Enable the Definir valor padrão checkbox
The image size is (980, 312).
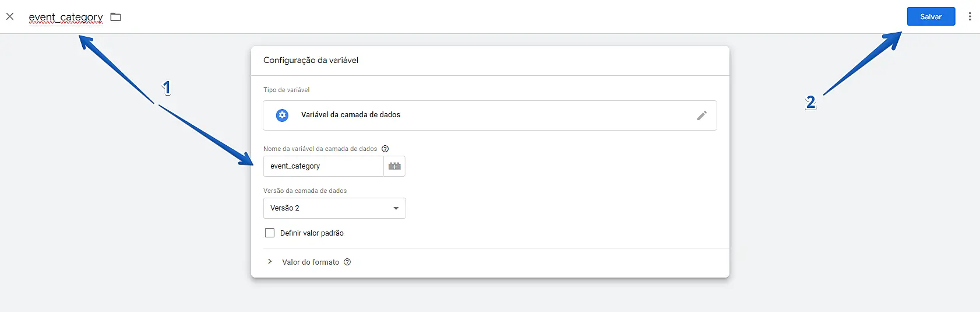tap(270, 233)
